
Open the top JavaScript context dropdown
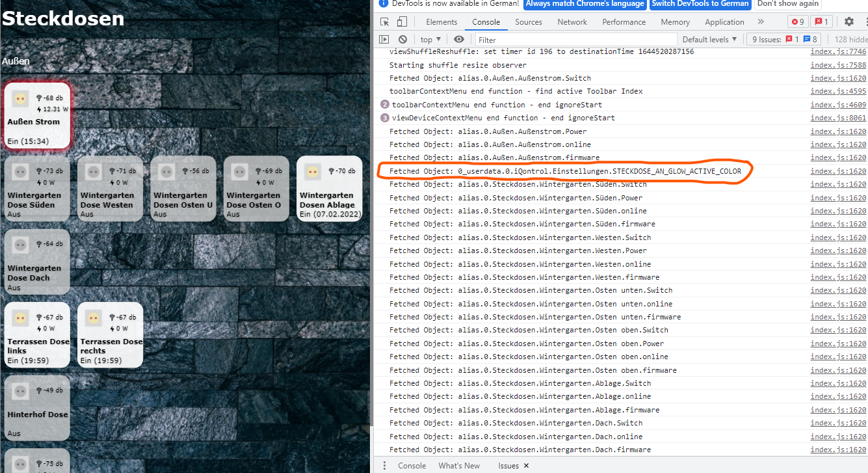(x=430, y=40)
